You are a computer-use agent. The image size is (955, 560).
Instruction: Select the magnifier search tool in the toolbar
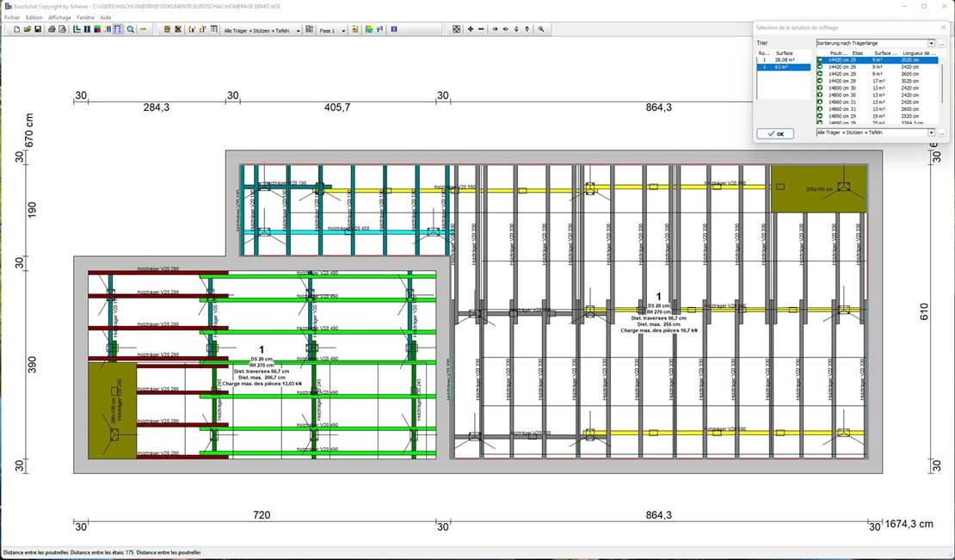coord(131,29)
